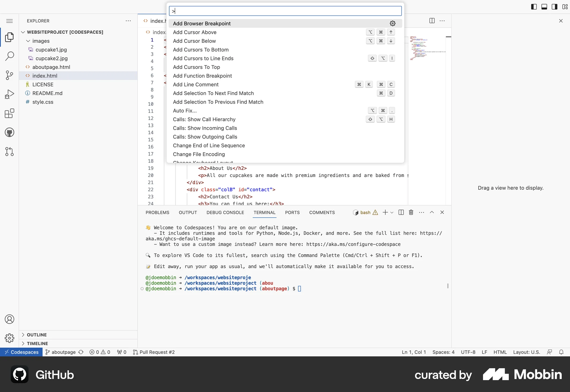570x392 pixels.
Task: Open the Extensions view
Action: coord(9,113)
